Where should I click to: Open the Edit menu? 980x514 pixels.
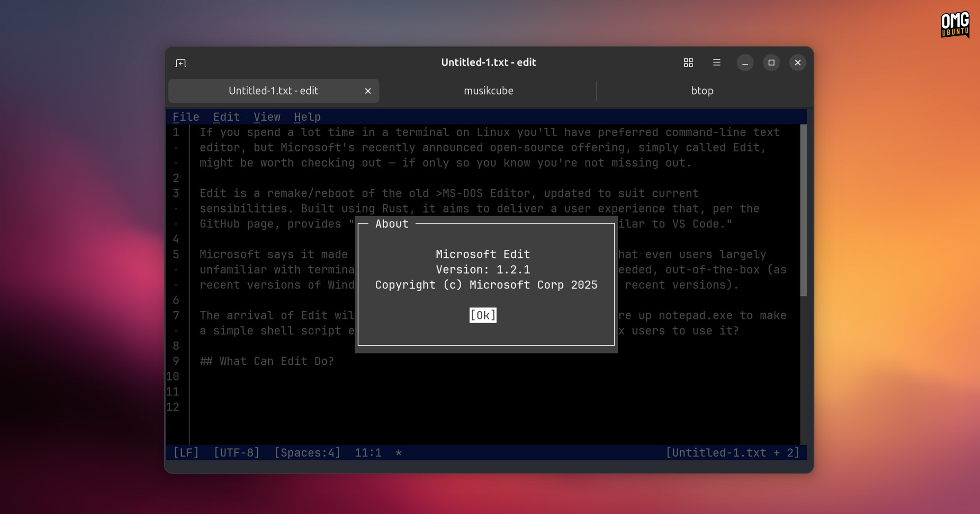tap(226, 117)
